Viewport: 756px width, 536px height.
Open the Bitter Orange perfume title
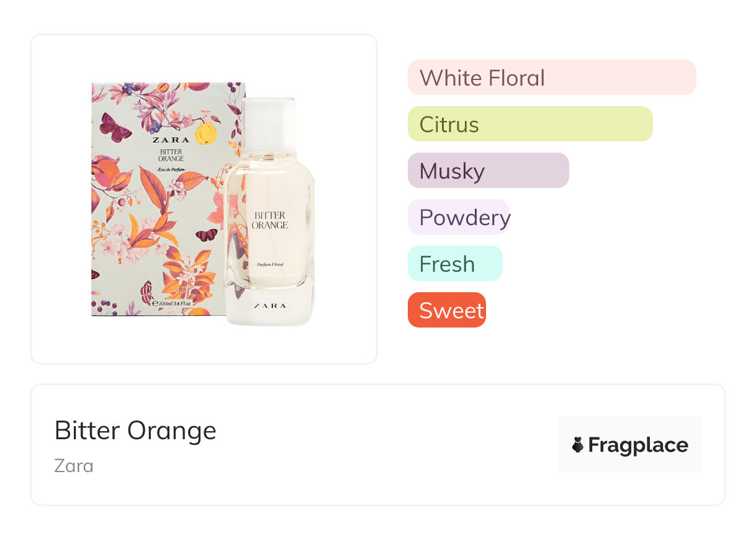click(x=135, y=431)
